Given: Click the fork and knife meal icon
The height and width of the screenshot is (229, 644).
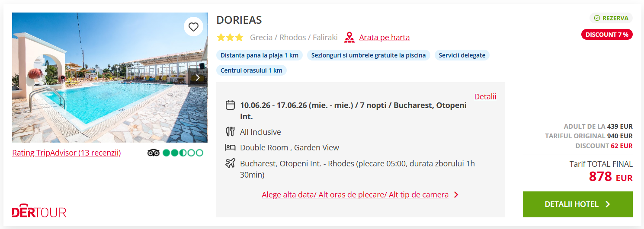Looking at the screenshot, I should coord(230,132).
